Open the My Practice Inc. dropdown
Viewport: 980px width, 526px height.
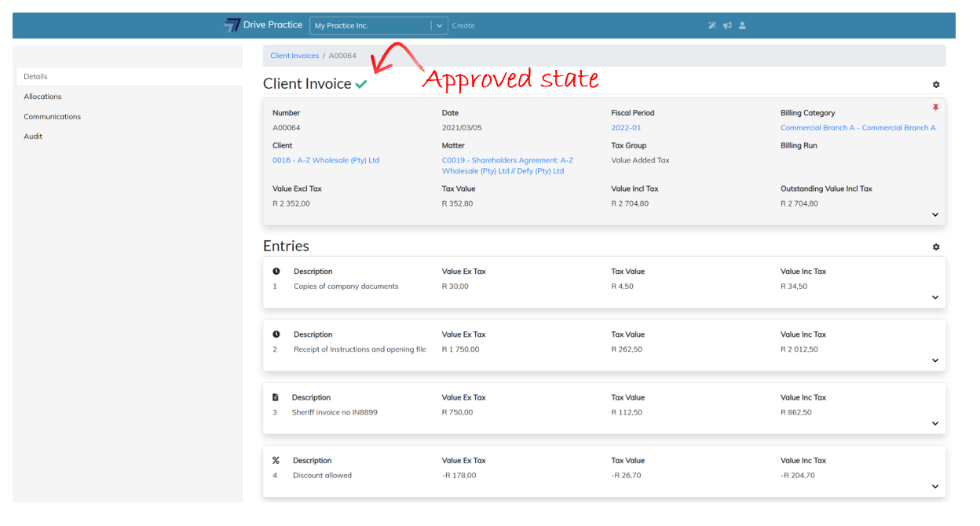coord(439,25)
